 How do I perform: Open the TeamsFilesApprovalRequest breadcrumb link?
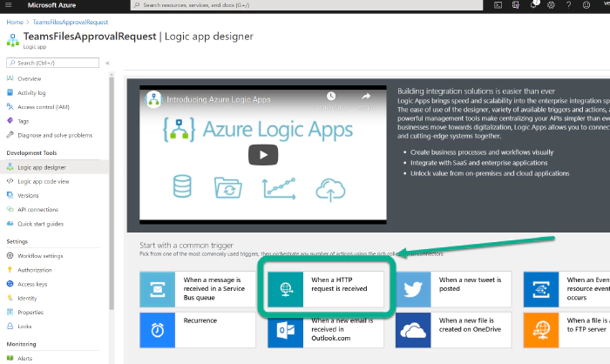(x=71, y=22)
